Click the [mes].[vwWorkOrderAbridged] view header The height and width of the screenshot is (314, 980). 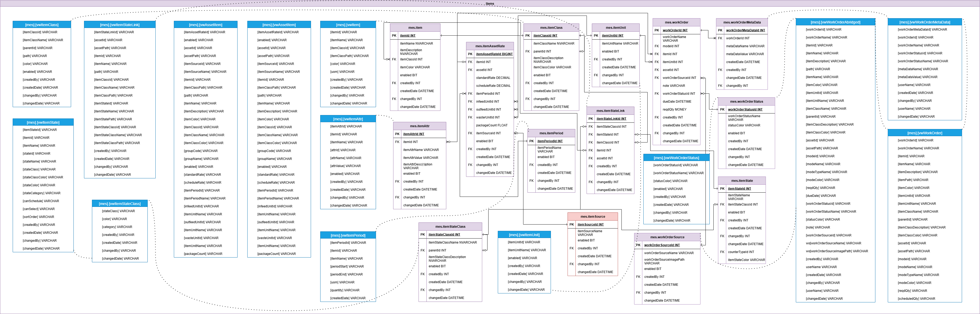(835, 22)
